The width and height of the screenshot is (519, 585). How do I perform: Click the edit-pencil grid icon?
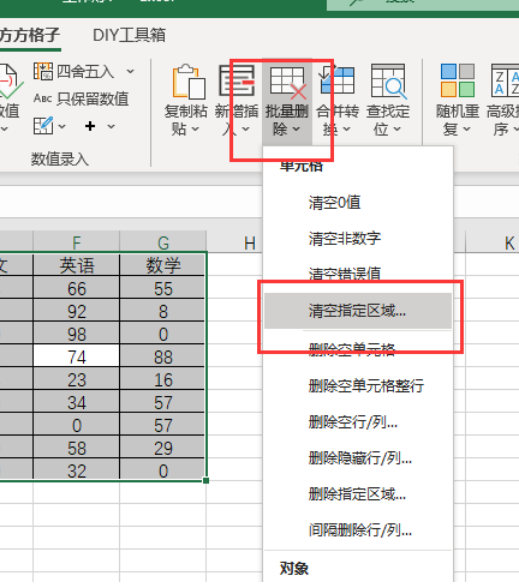[43, 126]
